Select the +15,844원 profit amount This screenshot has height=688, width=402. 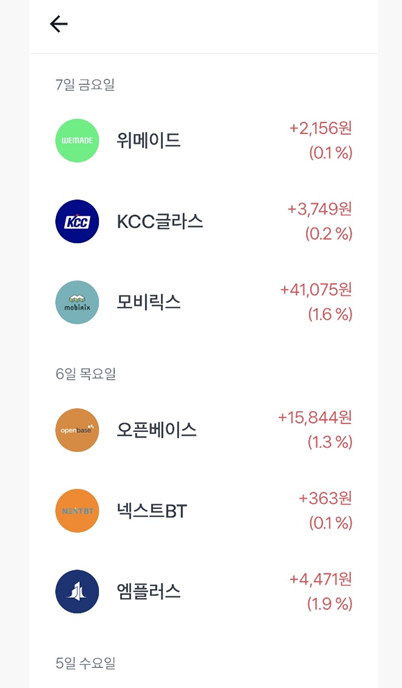click(315, 417)
